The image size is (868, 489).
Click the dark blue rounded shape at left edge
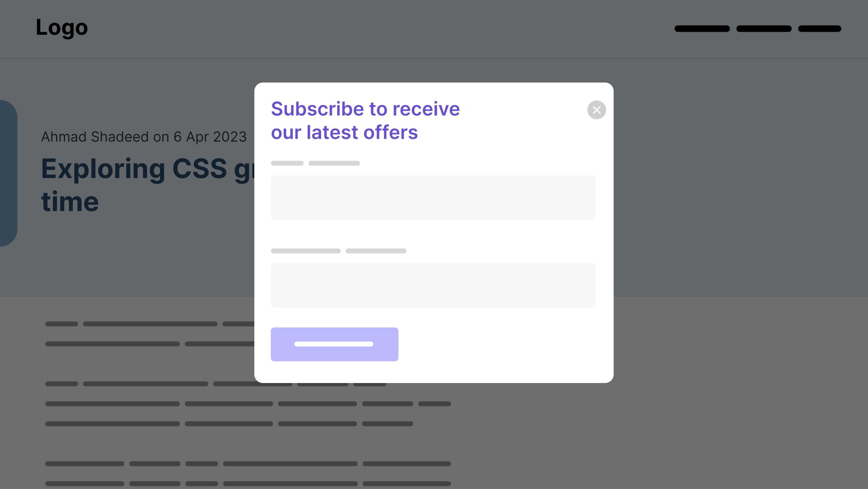(x=8, y=173)
